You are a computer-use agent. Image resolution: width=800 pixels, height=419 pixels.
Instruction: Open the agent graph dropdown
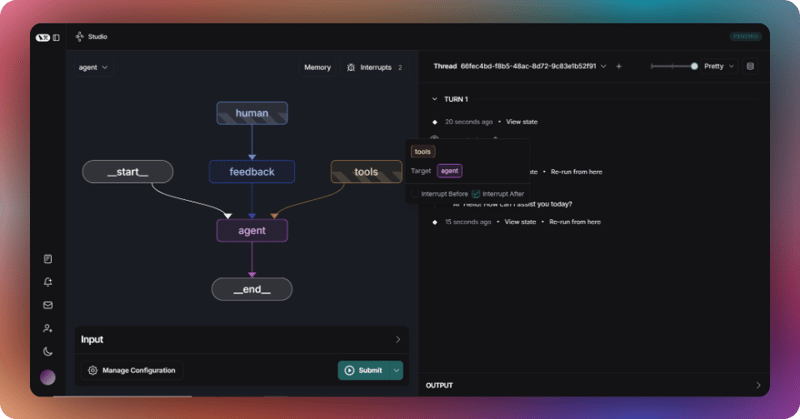tap(94, 68)
